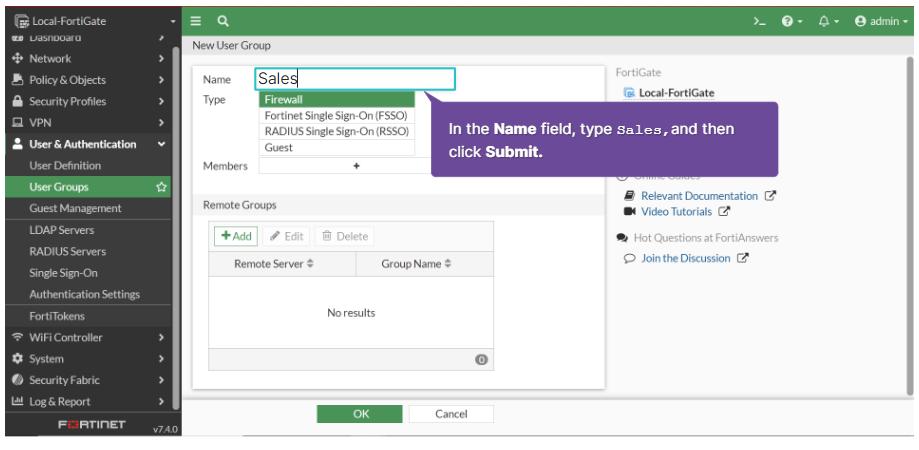Focus the Name input field
Image resolution: width=919 pixels, height=450 pixels.
pos(355,79)
